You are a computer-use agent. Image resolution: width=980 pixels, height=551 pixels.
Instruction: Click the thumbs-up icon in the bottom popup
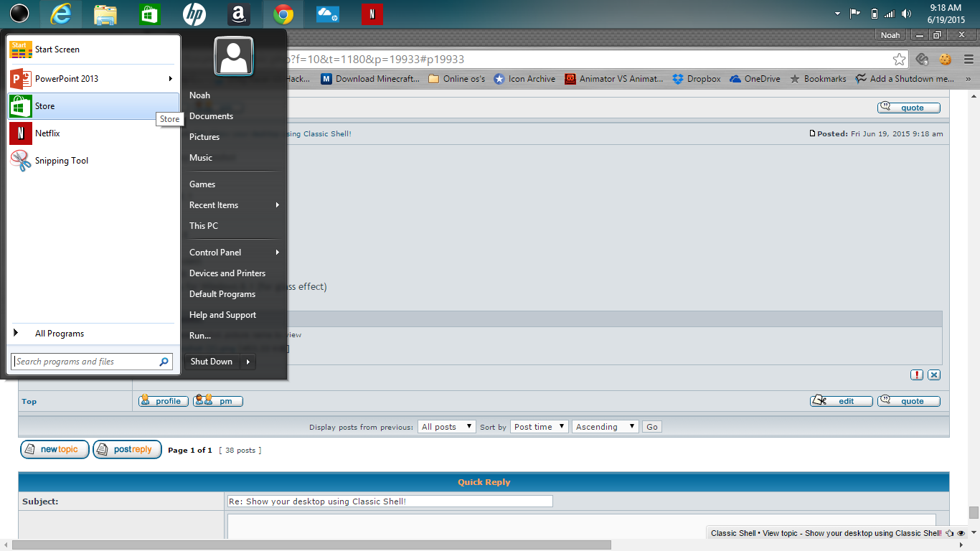click(x=950, y=534)
